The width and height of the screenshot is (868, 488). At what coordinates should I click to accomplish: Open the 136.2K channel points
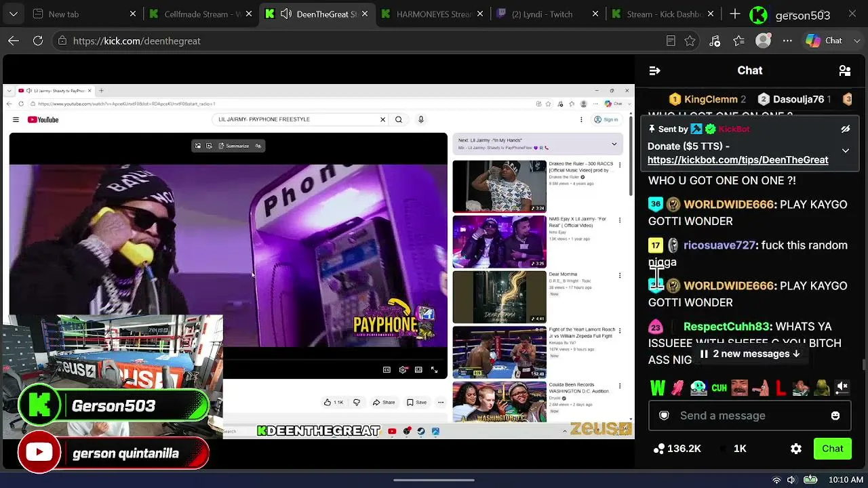pyautogui.click(x=677, y=449)
